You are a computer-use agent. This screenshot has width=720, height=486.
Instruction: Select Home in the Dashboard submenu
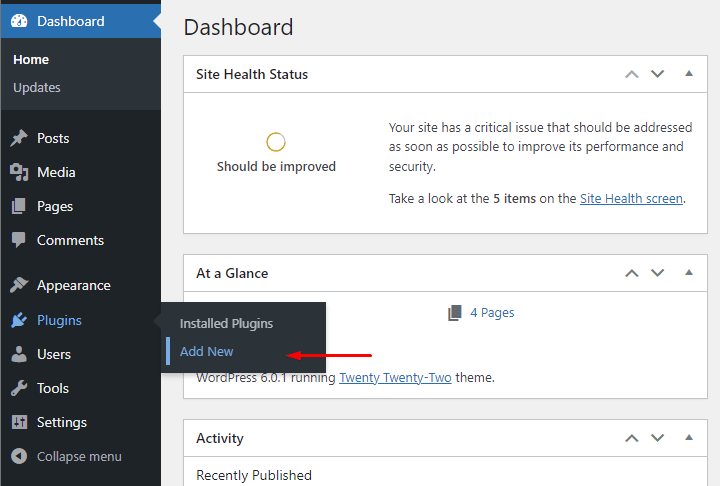pos(31,60)
